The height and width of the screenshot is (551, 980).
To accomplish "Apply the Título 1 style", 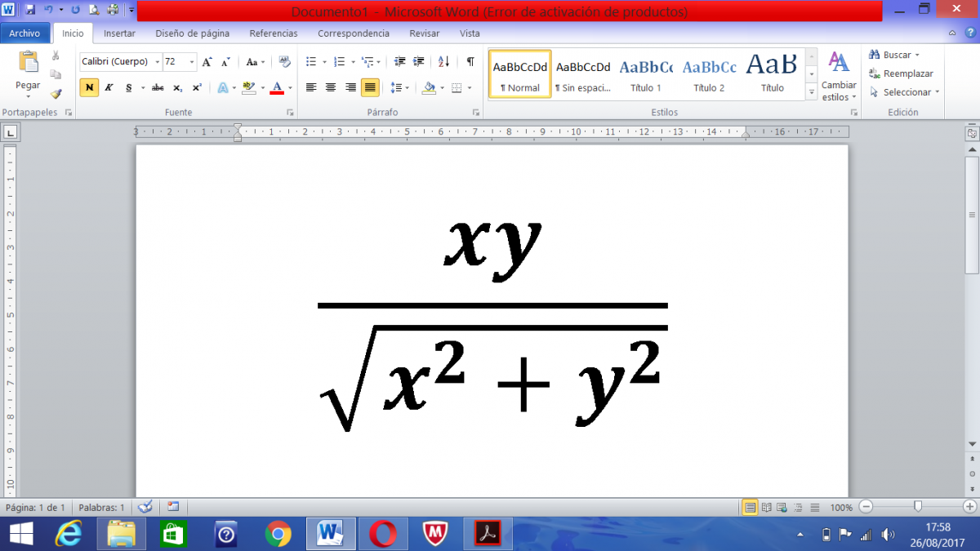I will 646,74.
